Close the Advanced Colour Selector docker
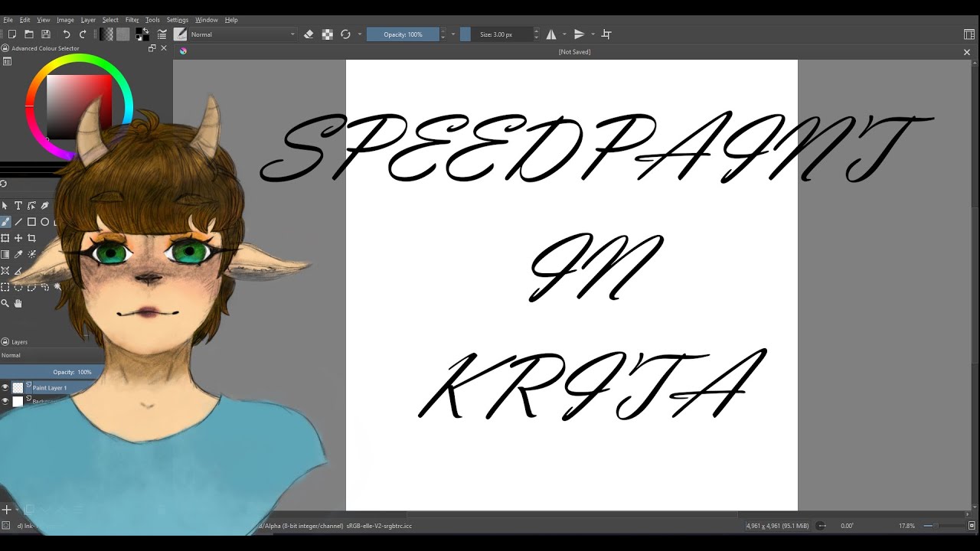 pos(163,48)
